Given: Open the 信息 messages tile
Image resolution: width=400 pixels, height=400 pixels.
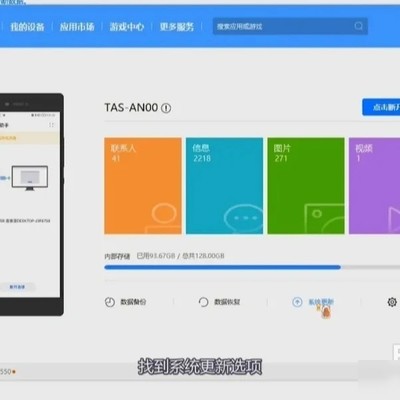Looking at the screenshot, I should (x=224, y=186).
